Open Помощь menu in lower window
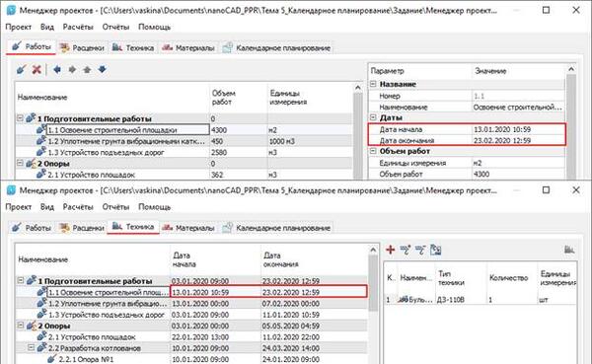 point(154,207)
